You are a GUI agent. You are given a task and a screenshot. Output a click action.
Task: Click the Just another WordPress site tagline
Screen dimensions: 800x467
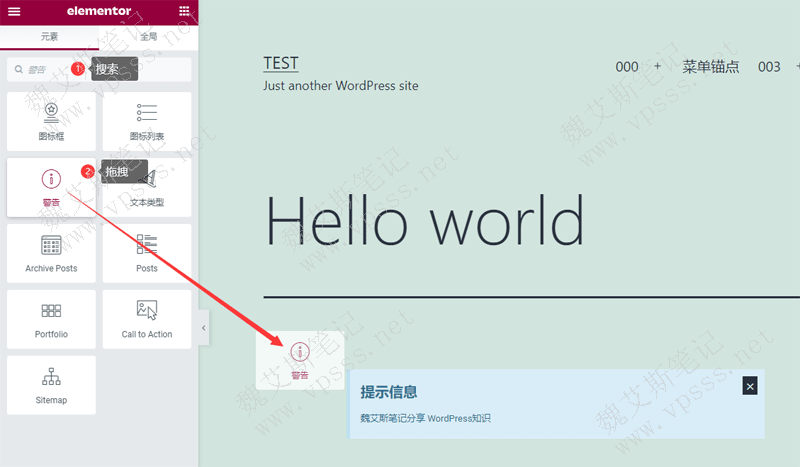[x=340, y=86]
